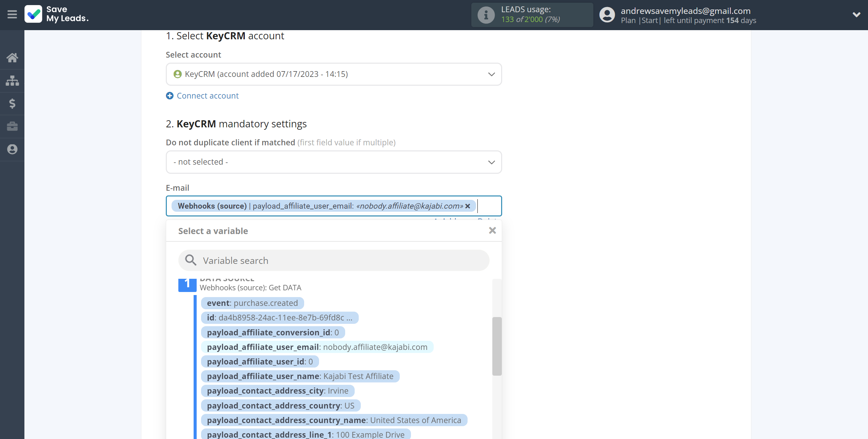Click the variable list scrollbar thumb
Viewport: 868px width, 439px height.
pyautogui.click(x=497, y=346)
